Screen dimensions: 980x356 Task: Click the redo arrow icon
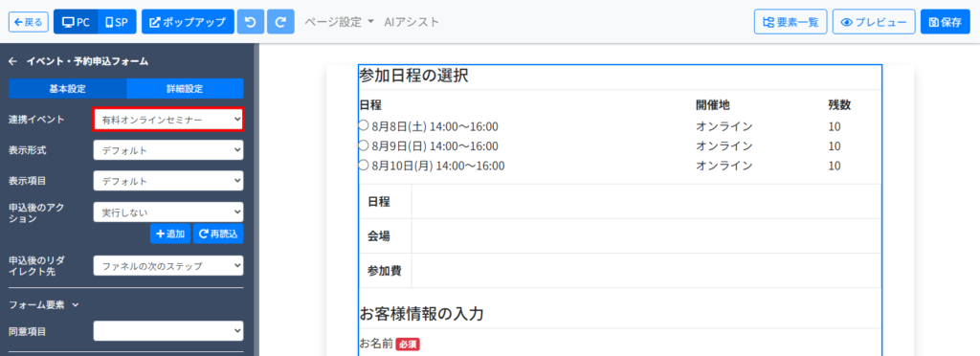[280, 22]
